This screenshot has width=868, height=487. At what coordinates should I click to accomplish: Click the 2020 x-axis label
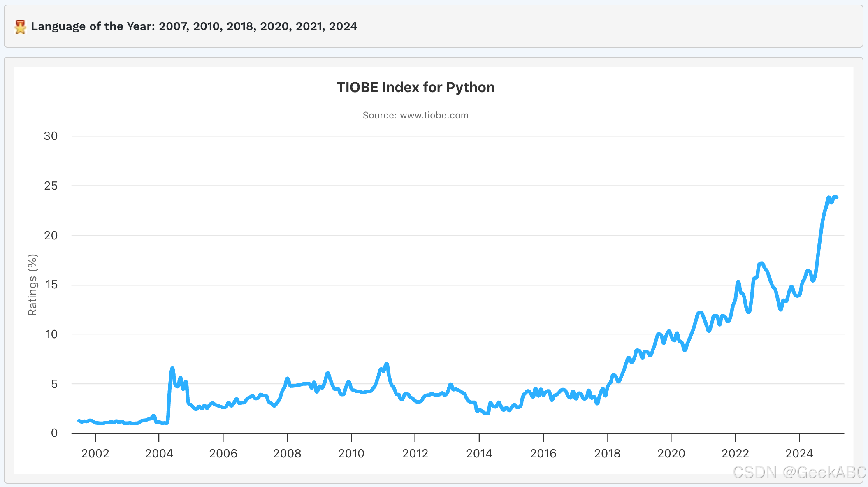pyautogui.click(x=671, y=453)
